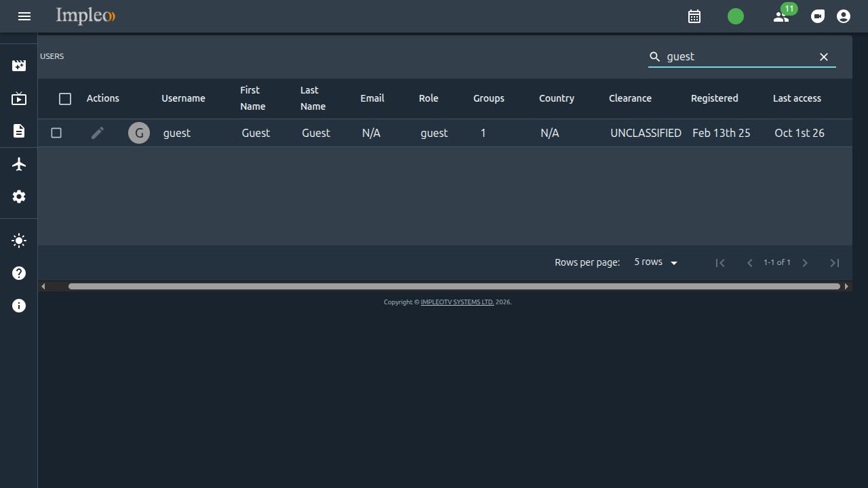Viewport: 868px width, 488px height.
Task: Sort by Username column header
Action: tap(183, 98)
